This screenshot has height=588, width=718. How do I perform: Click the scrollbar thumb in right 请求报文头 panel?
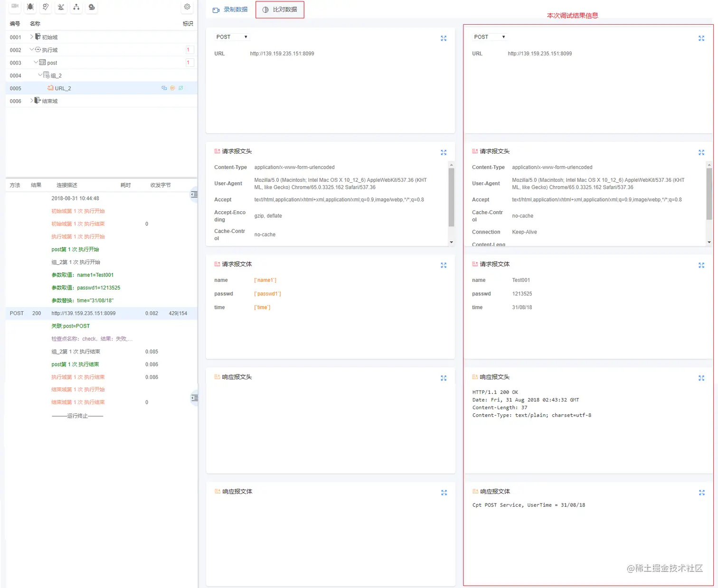[x=709, y=194]
